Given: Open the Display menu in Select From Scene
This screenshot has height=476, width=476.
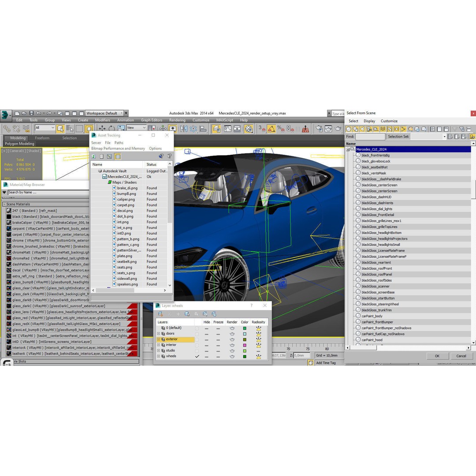Looking at the screenshot, I should (x=369, y=121).
